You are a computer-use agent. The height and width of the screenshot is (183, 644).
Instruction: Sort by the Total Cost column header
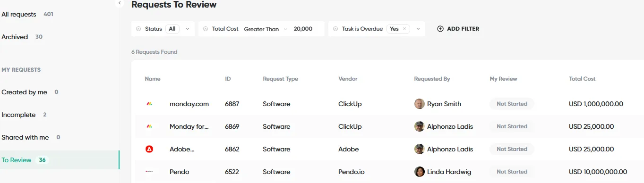click(582, 79)
